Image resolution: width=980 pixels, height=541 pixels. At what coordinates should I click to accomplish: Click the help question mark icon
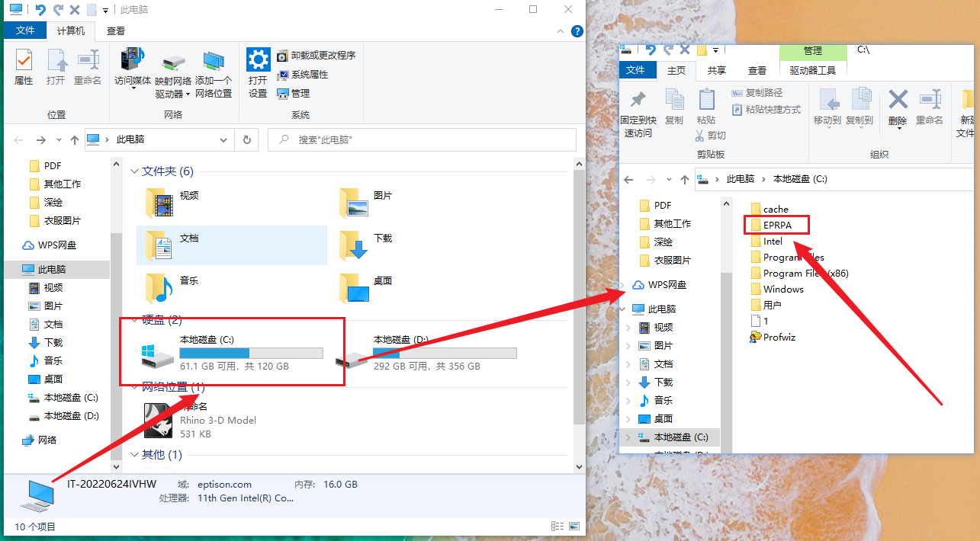[577, 31]
